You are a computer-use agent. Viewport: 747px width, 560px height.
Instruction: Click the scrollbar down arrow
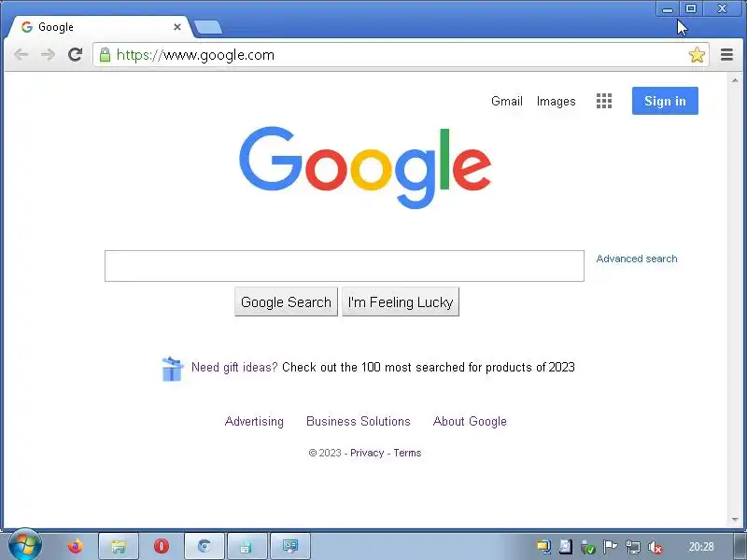pyautogui.click(x=735, y=520)
